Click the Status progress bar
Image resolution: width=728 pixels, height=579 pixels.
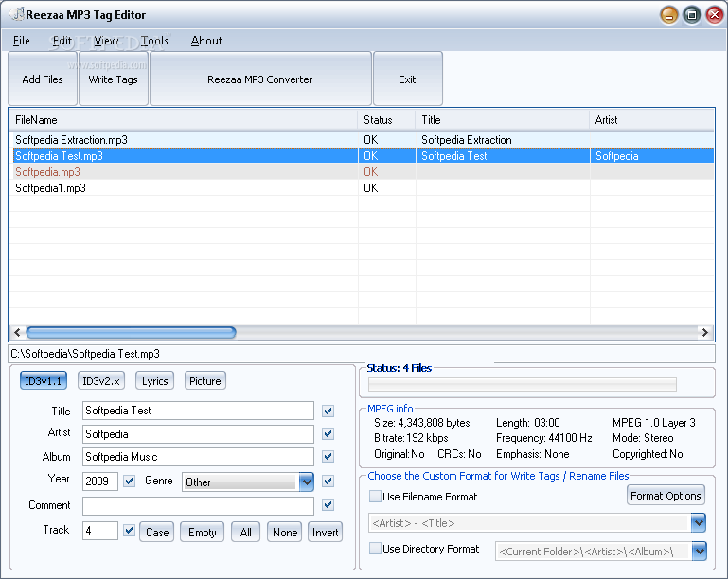523,384
